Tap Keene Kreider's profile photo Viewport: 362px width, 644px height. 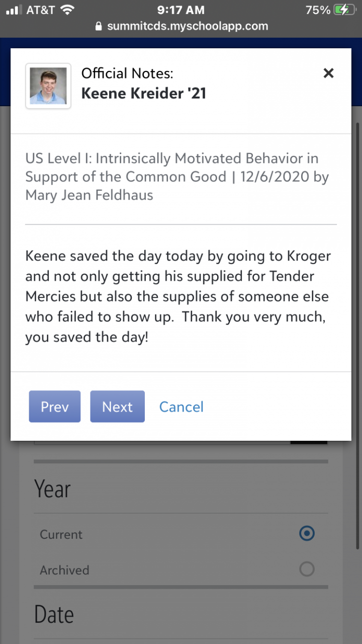48,86
